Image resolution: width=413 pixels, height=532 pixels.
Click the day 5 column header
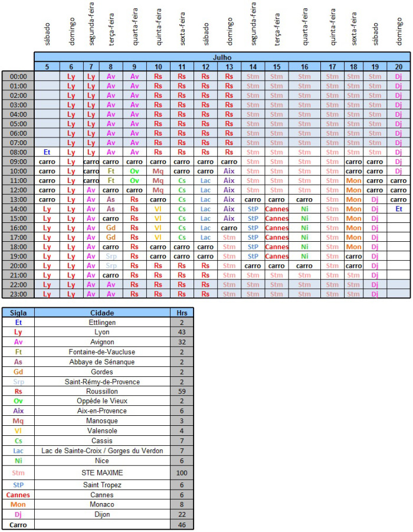tap(47, 67)
